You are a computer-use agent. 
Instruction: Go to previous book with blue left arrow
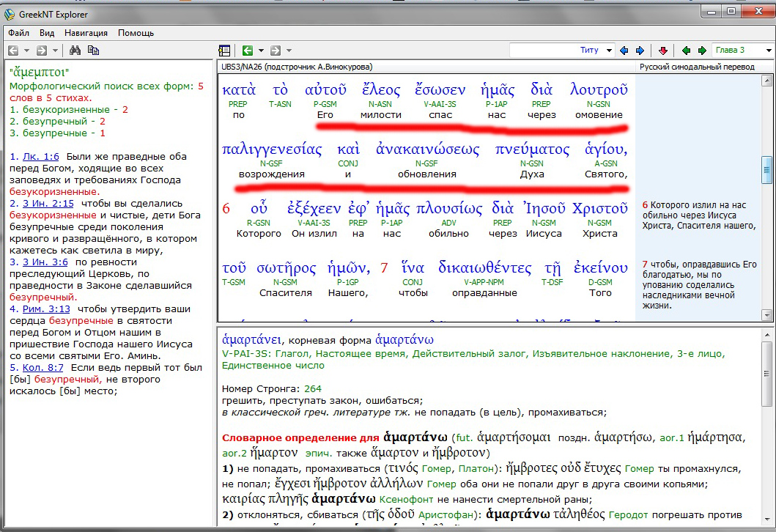click(x=624, y=51)
